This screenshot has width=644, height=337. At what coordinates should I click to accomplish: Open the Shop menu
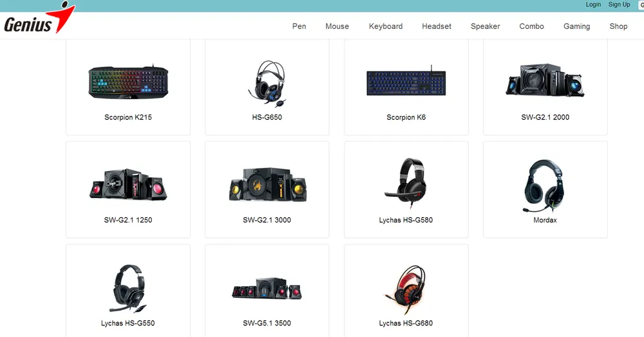(618, 26)
